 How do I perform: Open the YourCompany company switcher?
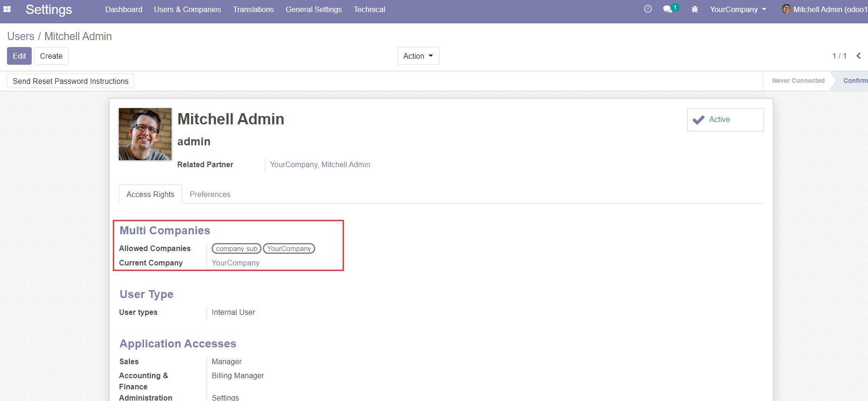click(x=737, y=9)
